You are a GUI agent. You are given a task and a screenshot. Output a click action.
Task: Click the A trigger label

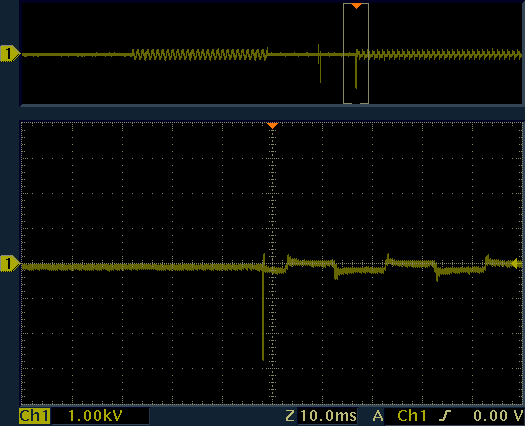point(378,416)
